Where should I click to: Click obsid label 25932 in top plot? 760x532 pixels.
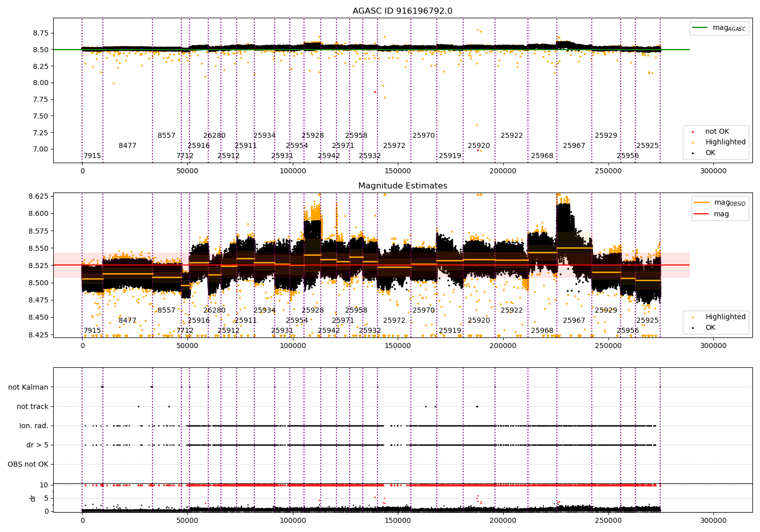pos(370,156)
